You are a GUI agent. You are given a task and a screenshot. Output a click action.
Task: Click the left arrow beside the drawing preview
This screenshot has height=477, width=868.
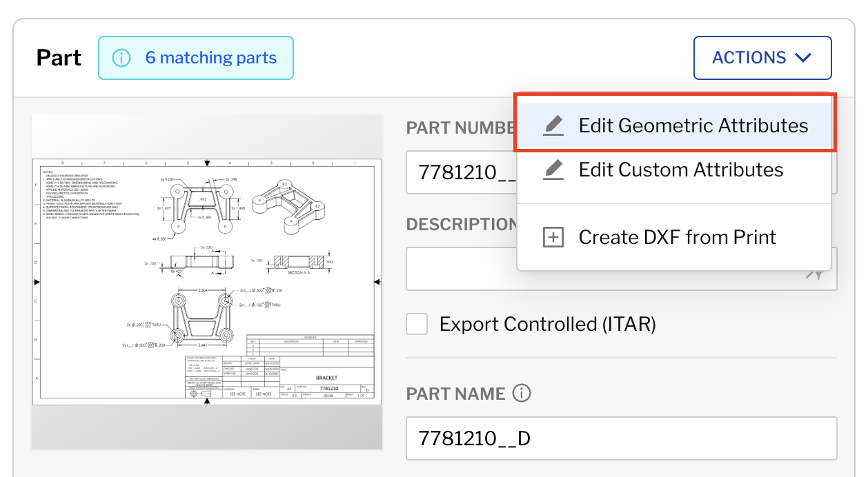coord(37,282)
